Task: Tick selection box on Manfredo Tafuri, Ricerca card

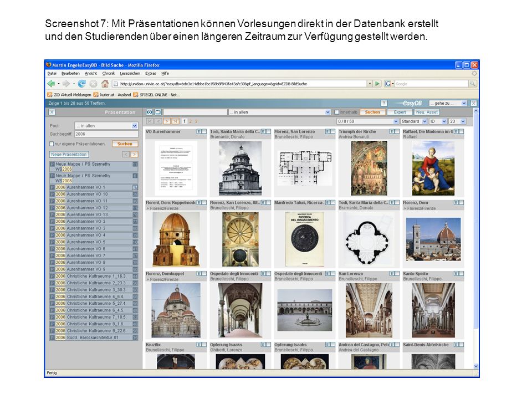Action: [x=332, y=203]
